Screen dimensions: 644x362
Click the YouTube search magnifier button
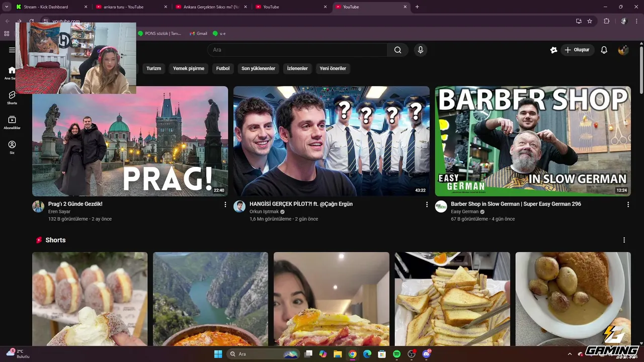pyautogui.click(x=398, y=50)
